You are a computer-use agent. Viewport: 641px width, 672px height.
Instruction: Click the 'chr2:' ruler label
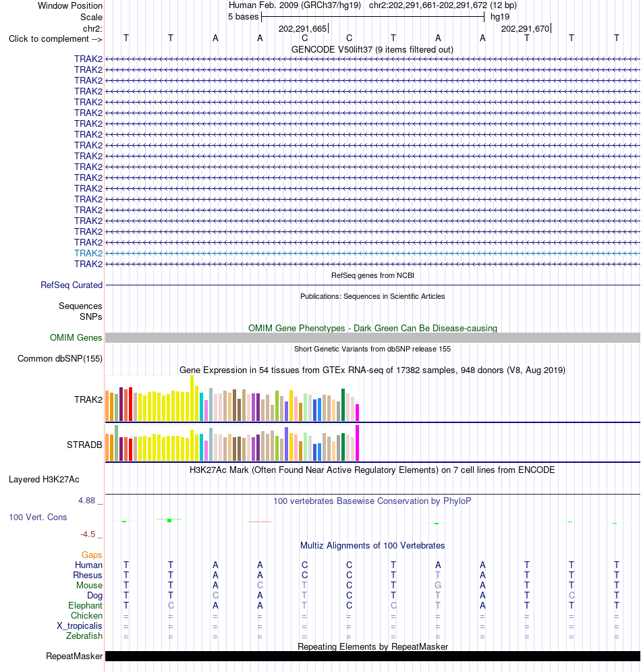92,29
